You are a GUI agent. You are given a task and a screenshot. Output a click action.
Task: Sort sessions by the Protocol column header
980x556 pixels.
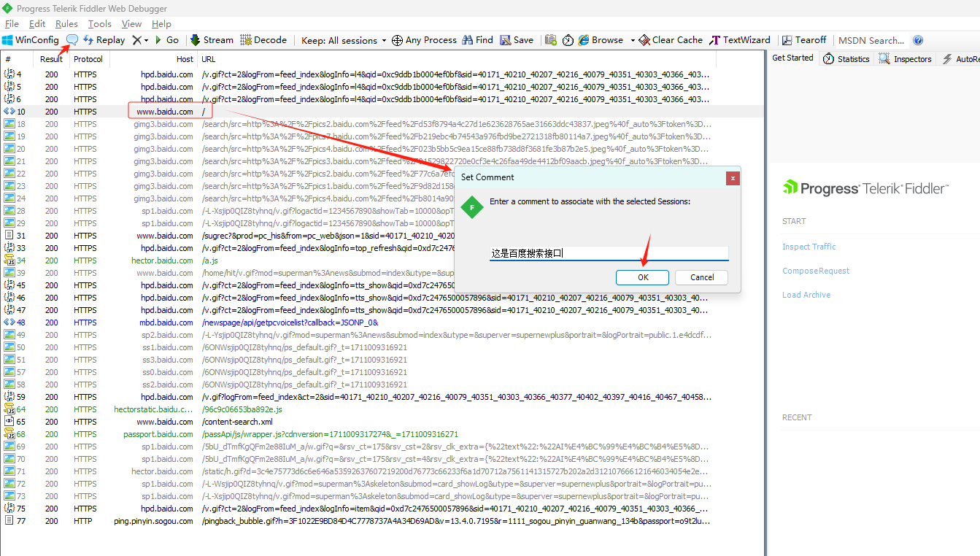88,59
